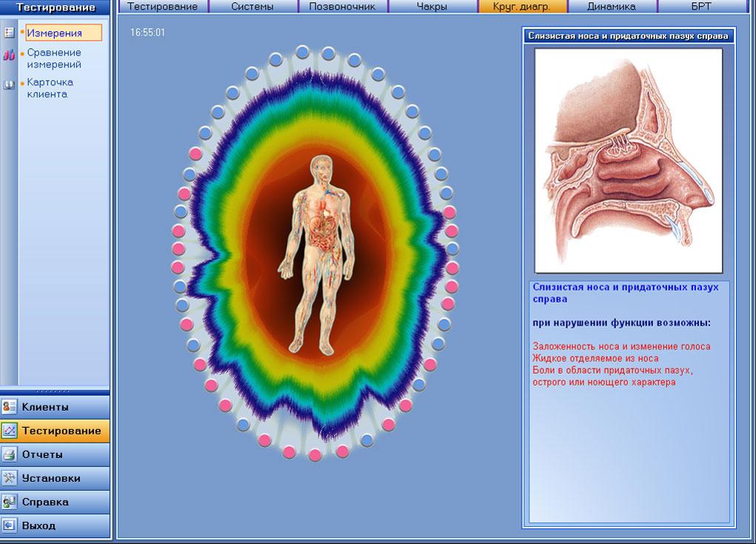Select the БРТ tab
The width and height of the screenshot is (756, 544).
[x=701, y=6]
